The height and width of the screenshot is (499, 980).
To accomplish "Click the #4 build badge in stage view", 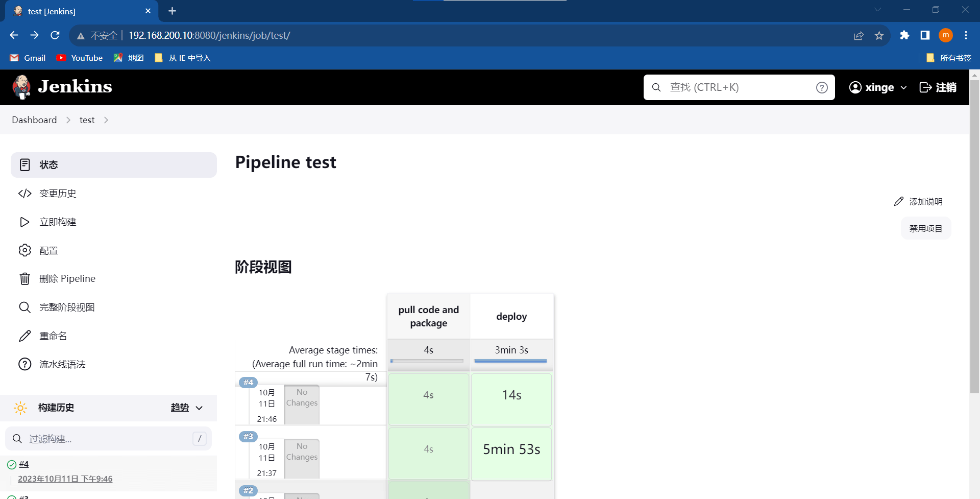I will (248, 382).
